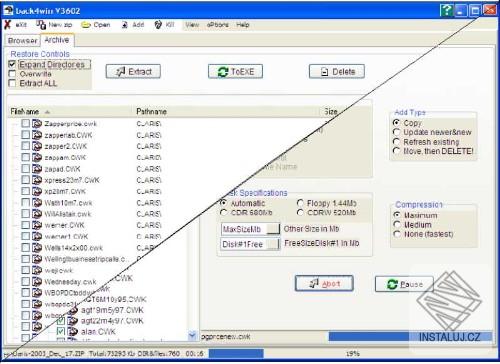Click the title bar help question mark icon
The width and height of the screenshot is (500, 364).
tap(446, 10)
